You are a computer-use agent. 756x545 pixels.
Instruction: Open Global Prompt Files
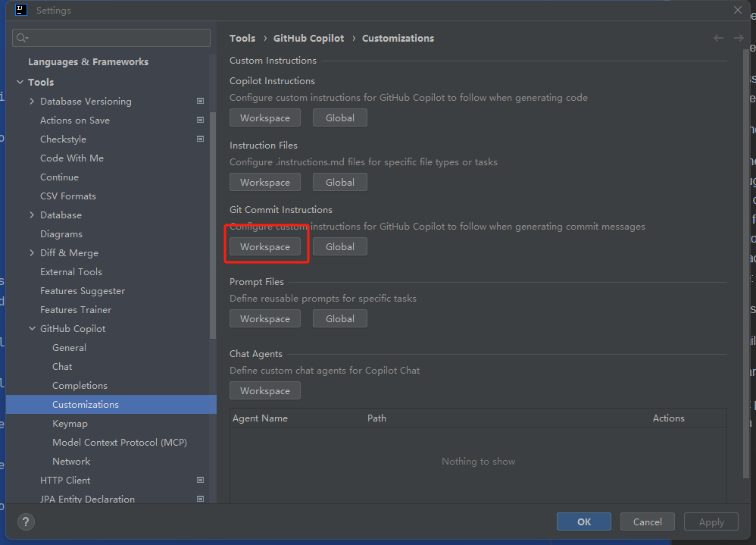(340, 319)
